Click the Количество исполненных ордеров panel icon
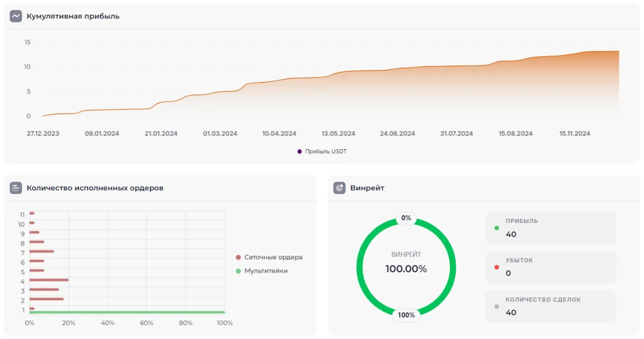644x339 pixels. coord(16,188)
